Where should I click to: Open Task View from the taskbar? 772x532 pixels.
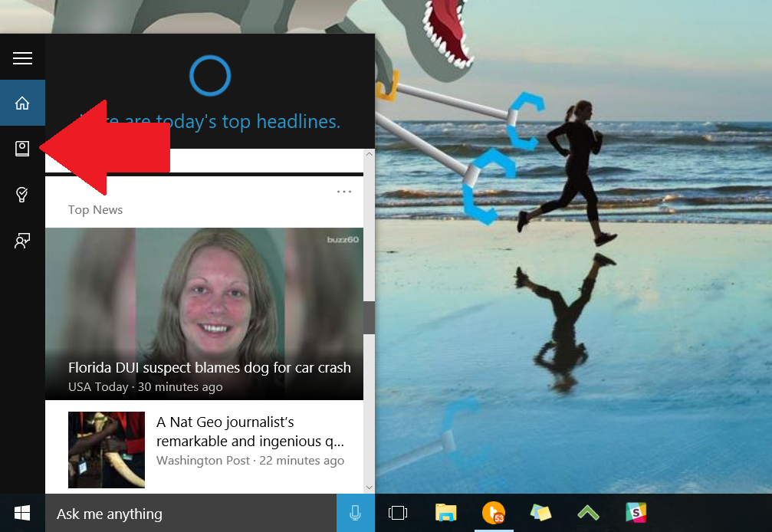(398, 514)
